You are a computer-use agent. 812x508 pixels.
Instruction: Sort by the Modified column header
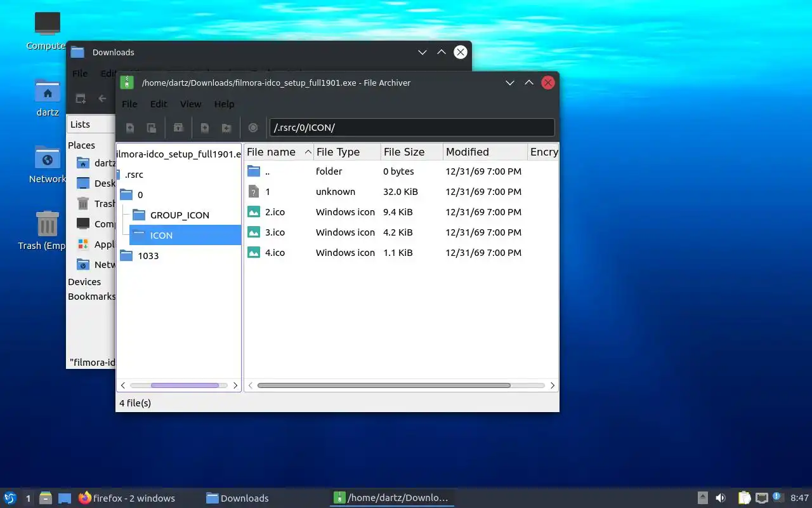(x=485, y=152)
